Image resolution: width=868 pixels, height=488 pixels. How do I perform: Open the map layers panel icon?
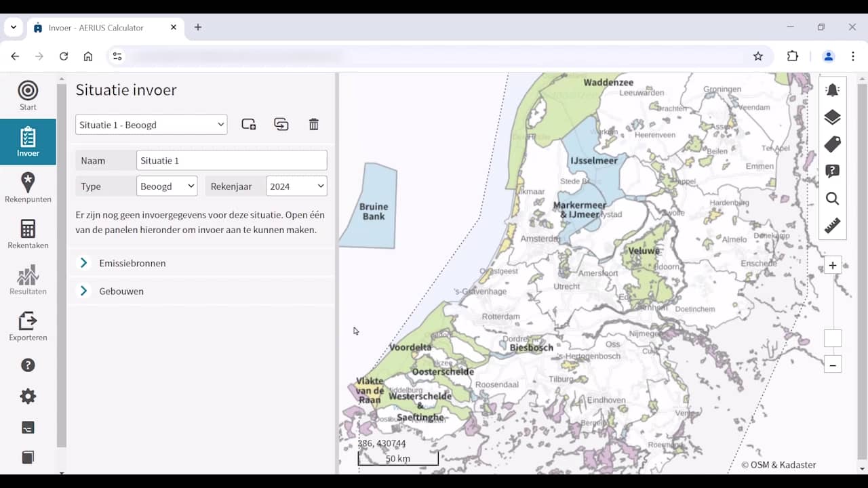(x=832, y=117)
